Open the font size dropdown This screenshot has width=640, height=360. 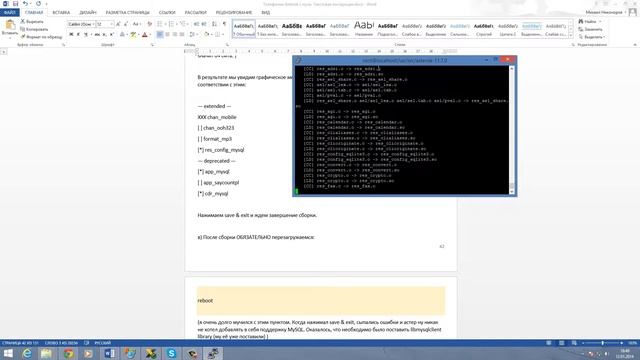(111, 24)
